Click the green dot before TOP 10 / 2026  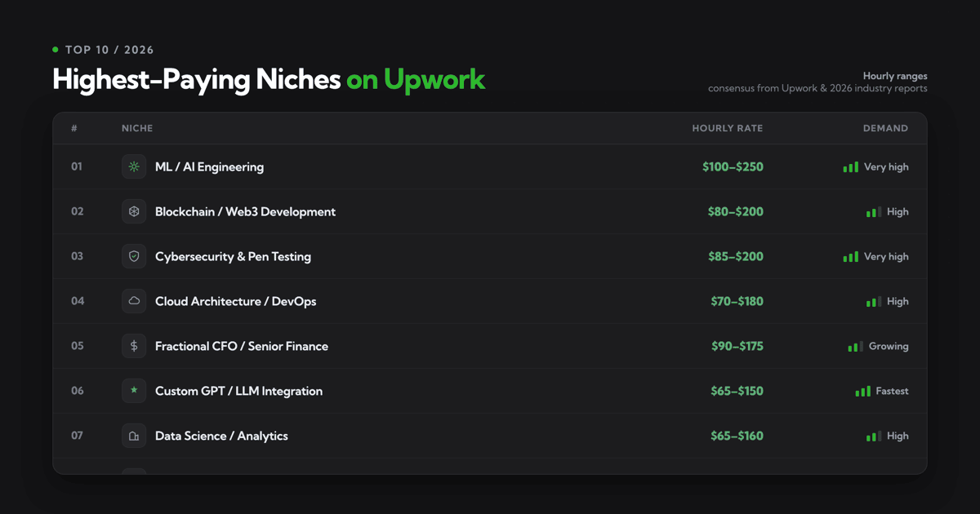[56, 50]
